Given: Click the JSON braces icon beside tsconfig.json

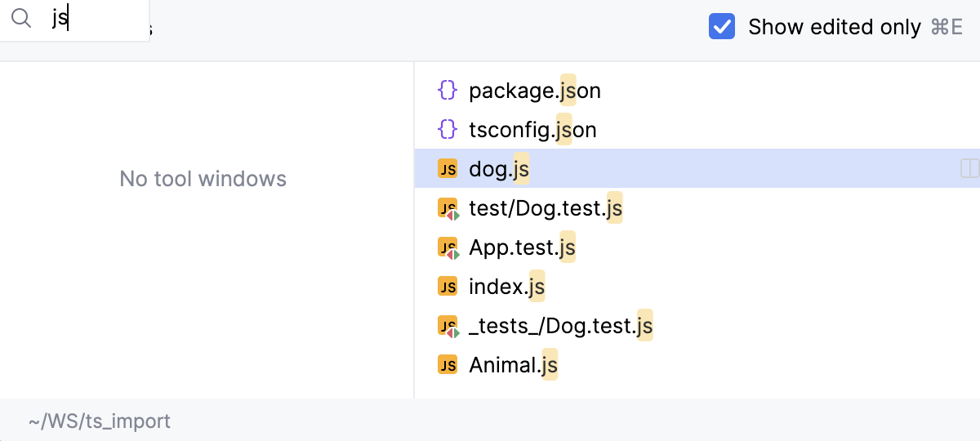Looking at the screenshot, I should [x=447, y=129].
